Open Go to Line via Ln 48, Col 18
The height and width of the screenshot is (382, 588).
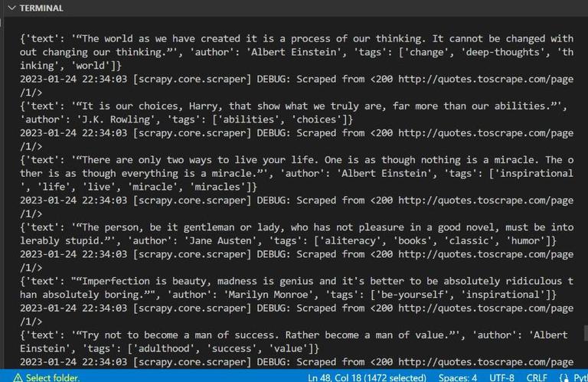point(367,377)
